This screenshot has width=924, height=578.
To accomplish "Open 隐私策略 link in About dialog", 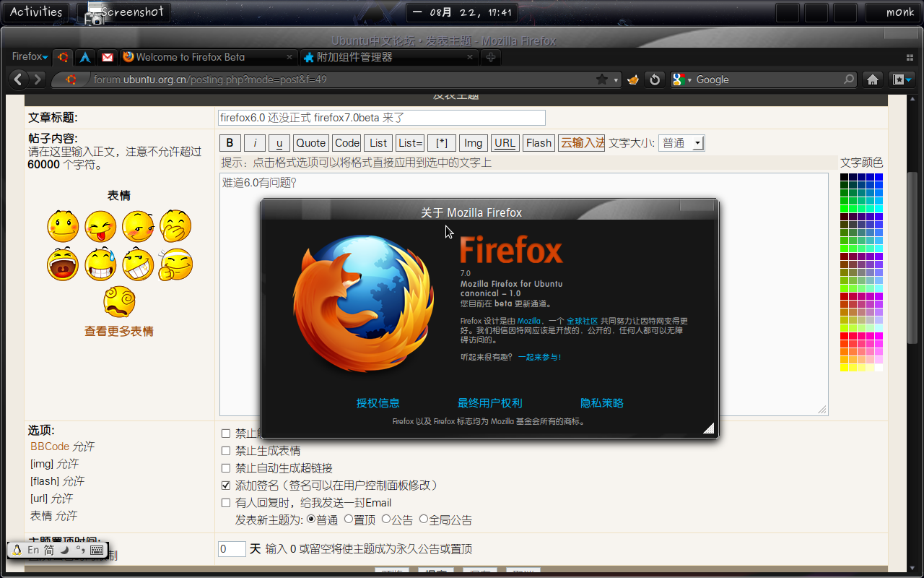I will click(x=602, y=403).
